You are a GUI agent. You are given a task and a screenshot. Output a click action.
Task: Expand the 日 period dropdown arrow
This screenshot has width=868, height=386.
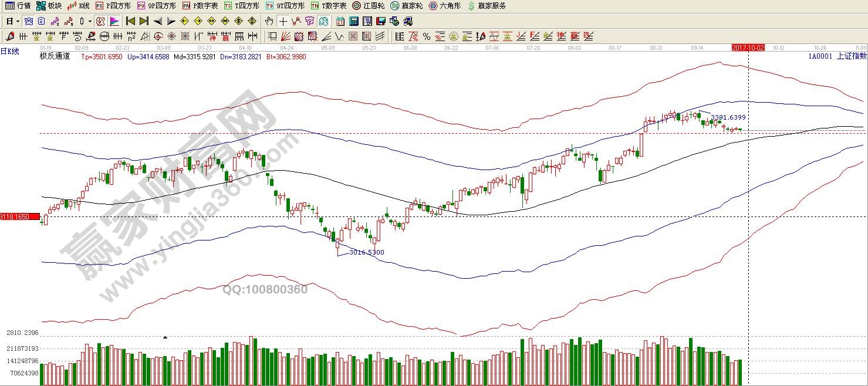pyautogui.click(x=18, y=22)
